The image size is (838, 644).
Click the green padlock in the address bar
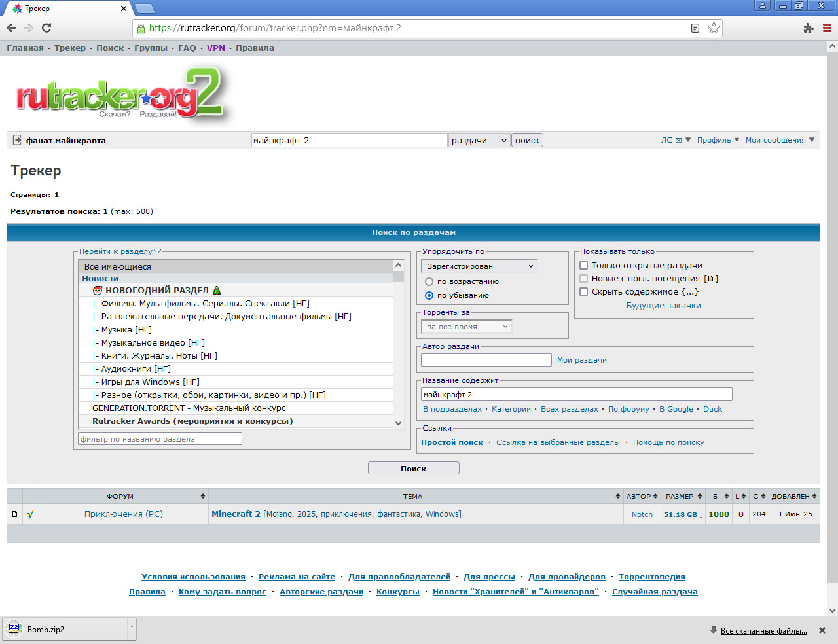pyautogui.click(x=141, y=28)
